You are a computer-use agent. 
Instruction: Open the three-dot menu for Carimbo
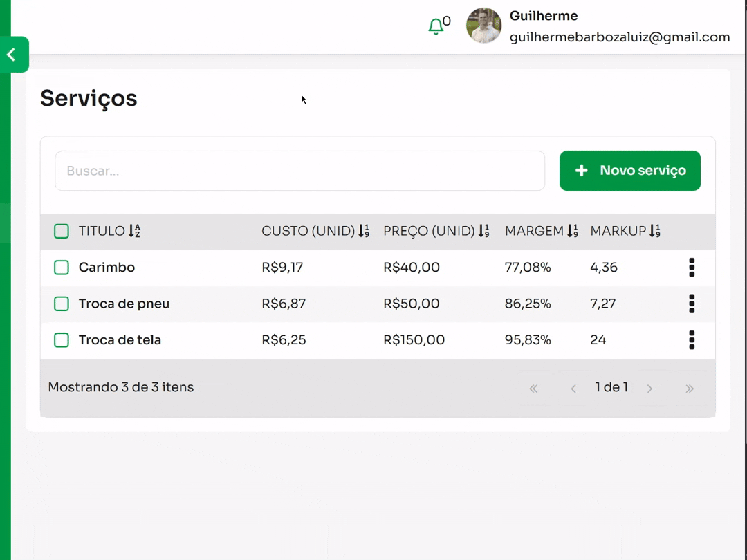pyautogui.click(x=691, y=268)
